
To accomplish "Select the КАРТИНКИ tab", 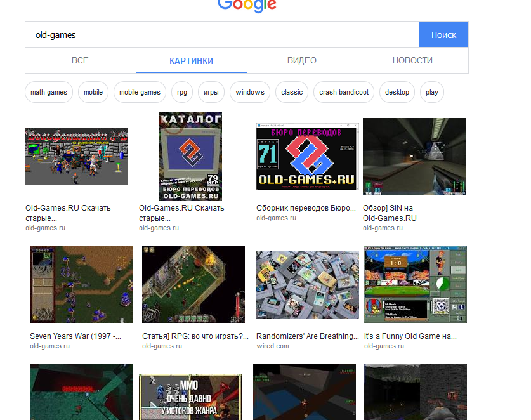I will coord(192,61).
